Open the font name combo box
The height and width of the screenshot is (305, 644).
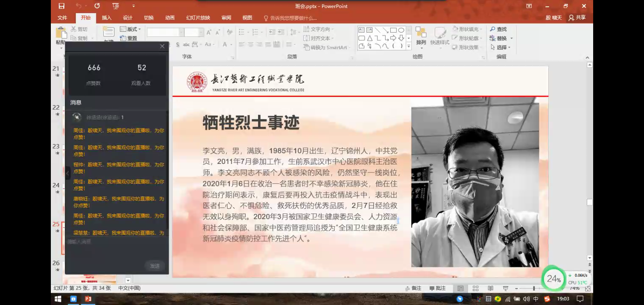(x=165, y=32)
